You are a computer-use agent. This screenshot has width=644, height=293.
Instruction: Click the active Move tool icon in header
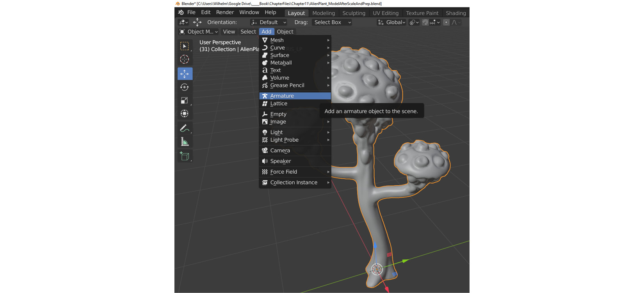point(197,22)
